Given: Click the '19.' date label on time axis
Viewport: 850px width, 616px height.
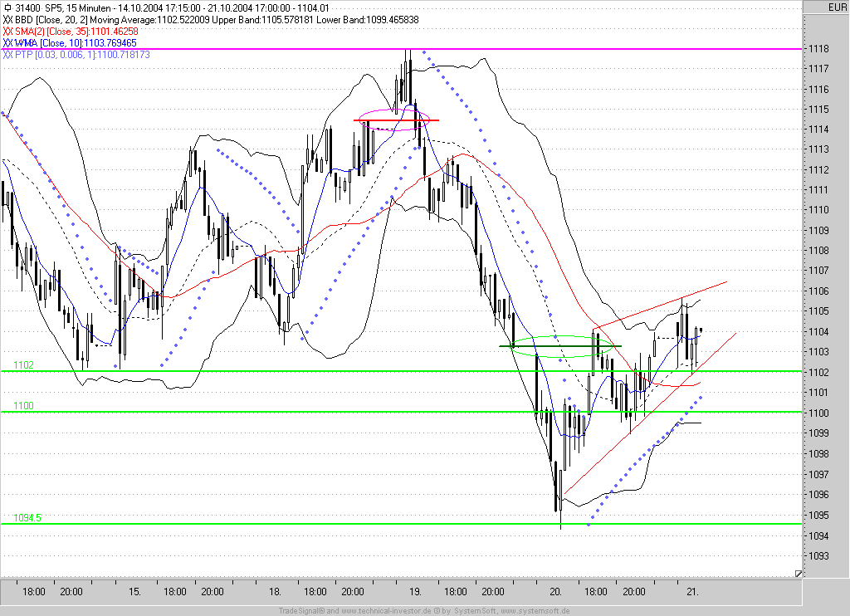Looking at the screenshot, I should click(x=415, y=592).
